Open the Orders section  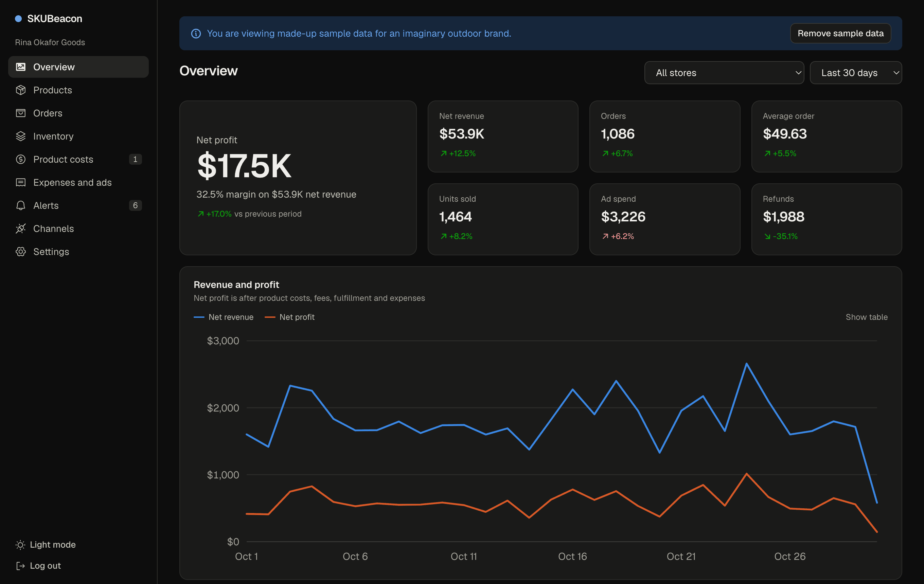pos(78,113)
